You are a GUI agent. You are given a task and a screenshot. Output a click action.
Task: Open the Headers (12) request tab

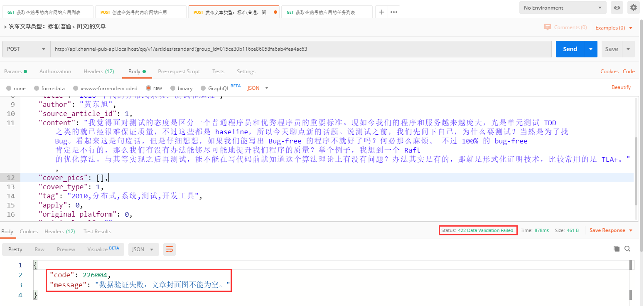point(98,72)
